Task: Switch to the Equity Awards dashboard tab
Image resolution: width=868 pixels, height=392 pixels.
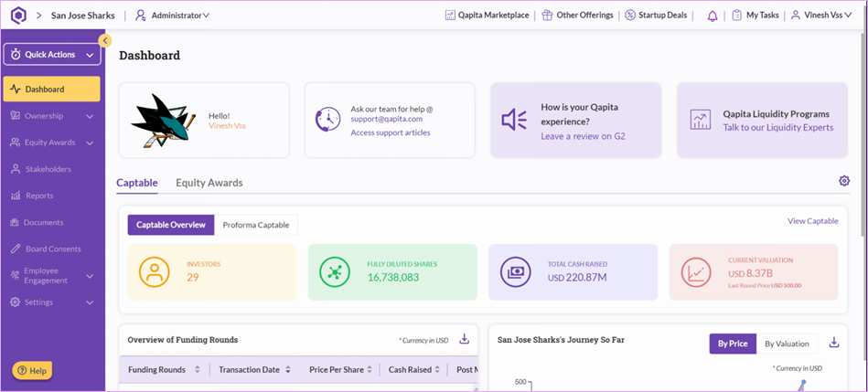Action: 209,183
